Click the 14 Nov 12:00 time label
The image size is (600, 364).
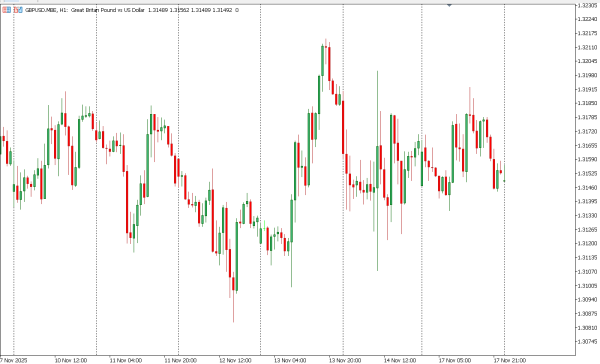tap(399, 360)
